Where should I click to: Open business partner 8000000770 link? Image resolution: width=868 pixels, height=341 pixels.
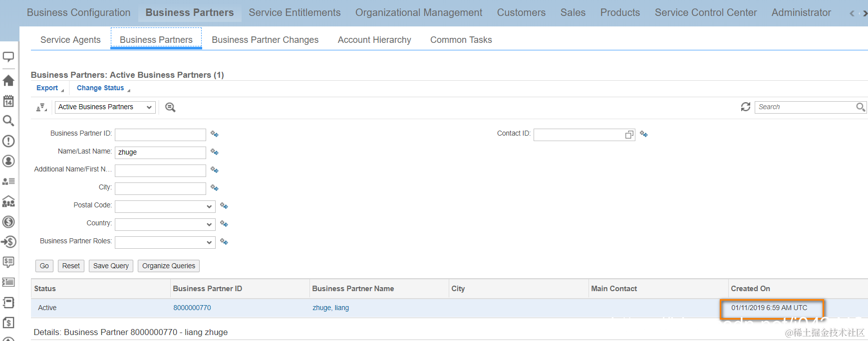192,308
